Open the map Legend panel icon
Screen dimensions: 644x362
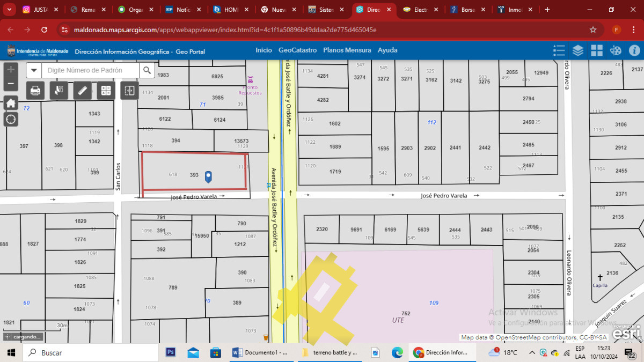pyautogui.click(x=559, y=50)
